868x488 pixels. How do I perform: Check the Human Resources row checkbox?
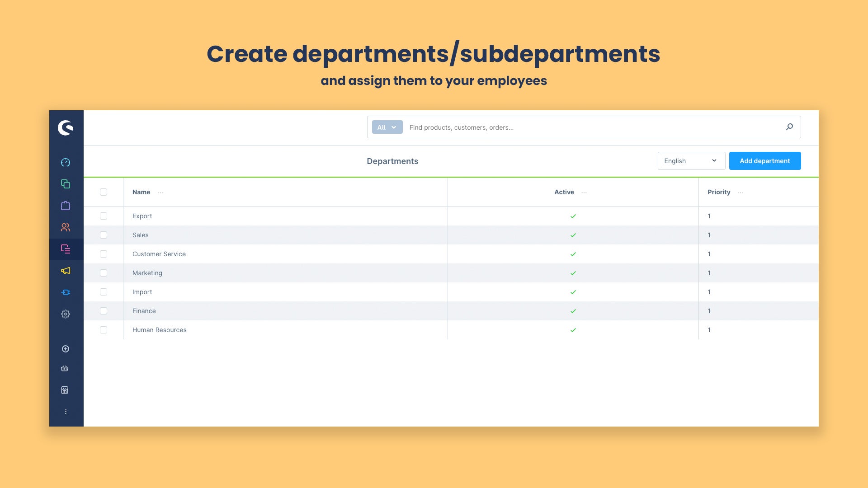click(x=104, y=330)
